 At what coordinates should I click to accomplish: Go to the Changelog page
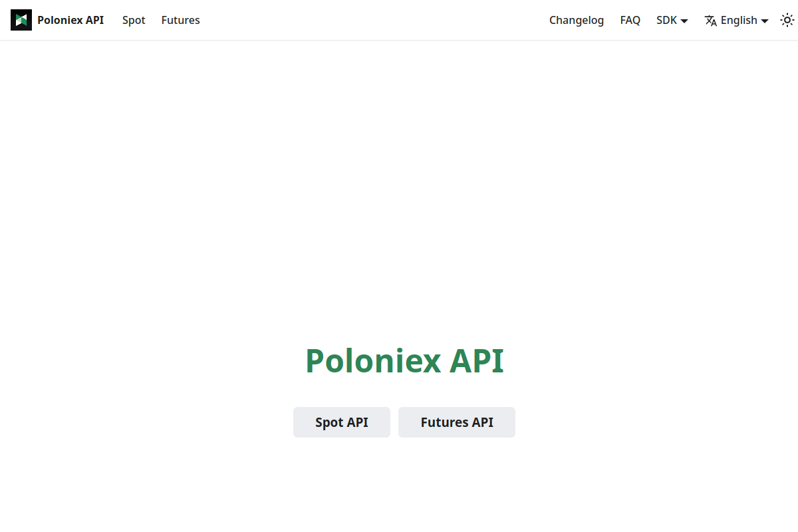pos(577,20)
